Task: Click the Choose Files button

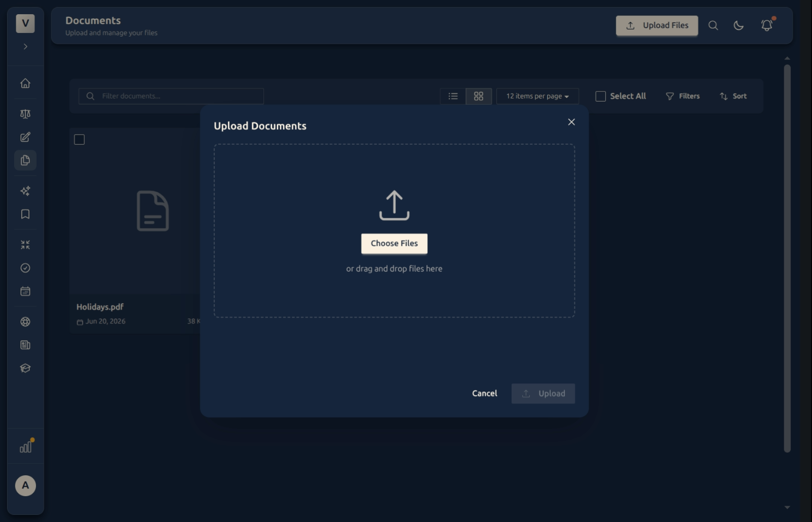Action: pos(394,244)
